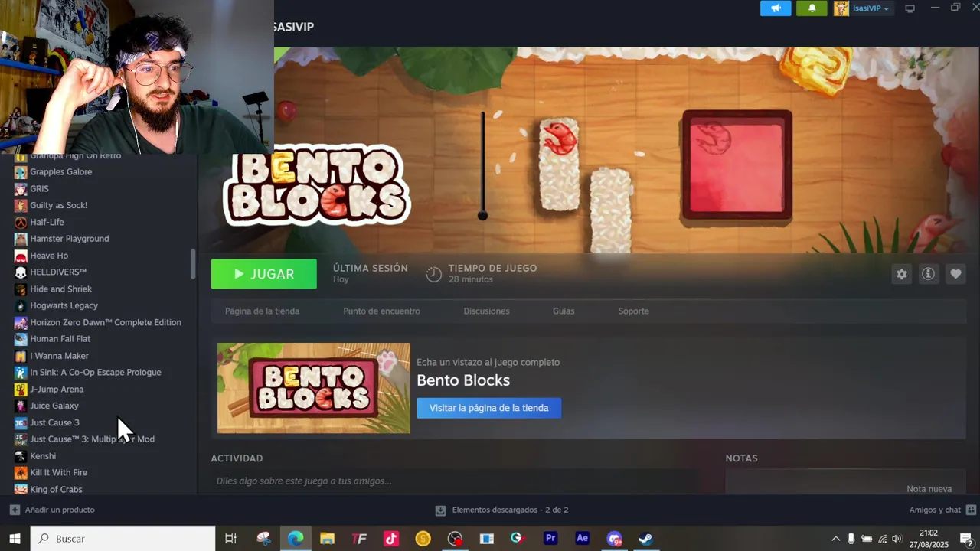Open the Página de la tienda tab
Viewport: 980px width, 551px height.
pos(262,311)
